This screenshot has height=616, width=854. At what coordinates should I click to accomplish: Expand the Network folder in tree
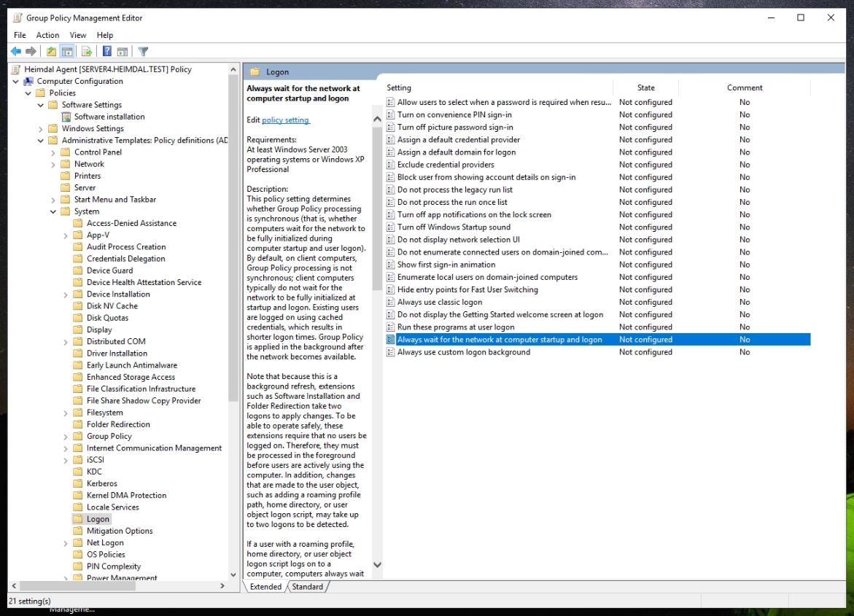pos(53,164)
